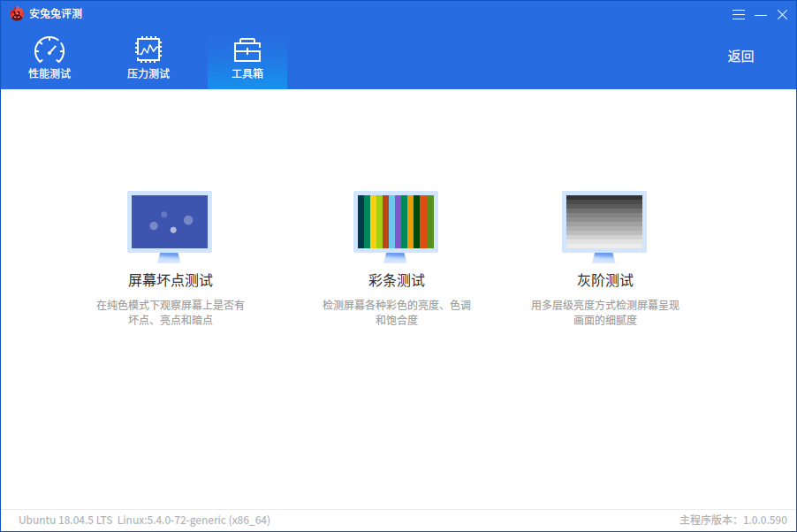
Task: Click the 屏幕坏点测试 title
Action: coord(171,280)
